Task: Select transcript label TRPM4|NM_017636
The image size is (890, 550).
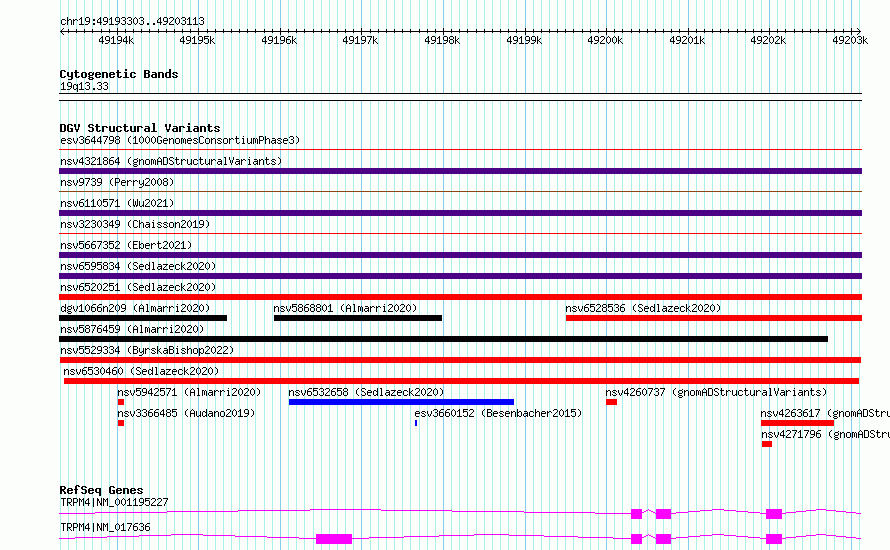Action: pyautogui.click(x=105, y=527)
